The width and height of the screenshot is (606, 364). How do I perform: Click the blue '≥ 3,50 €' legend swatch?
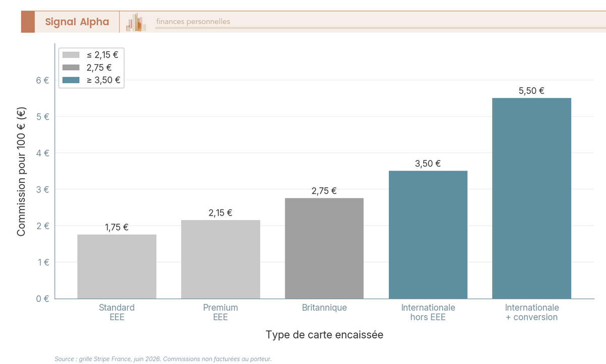coord(71,80)
